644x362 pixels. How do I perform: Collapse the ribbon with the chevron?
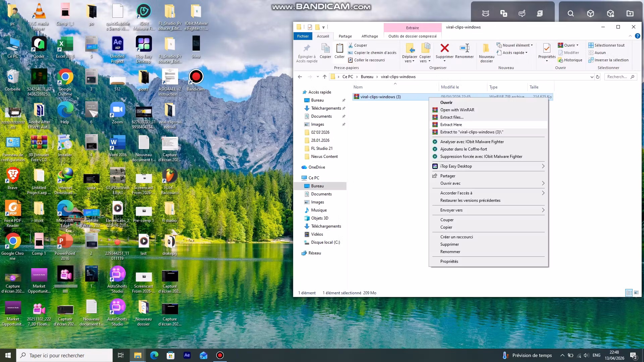(630, 36)
